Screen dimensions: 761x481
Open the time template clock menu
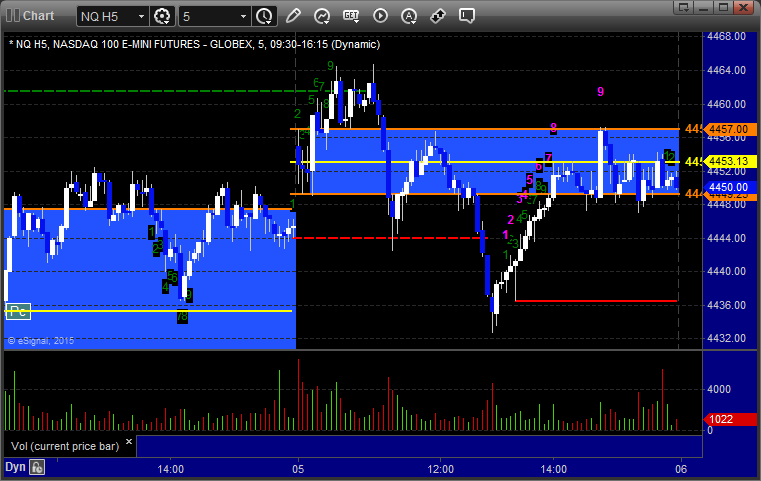click(x=265, y=16)
